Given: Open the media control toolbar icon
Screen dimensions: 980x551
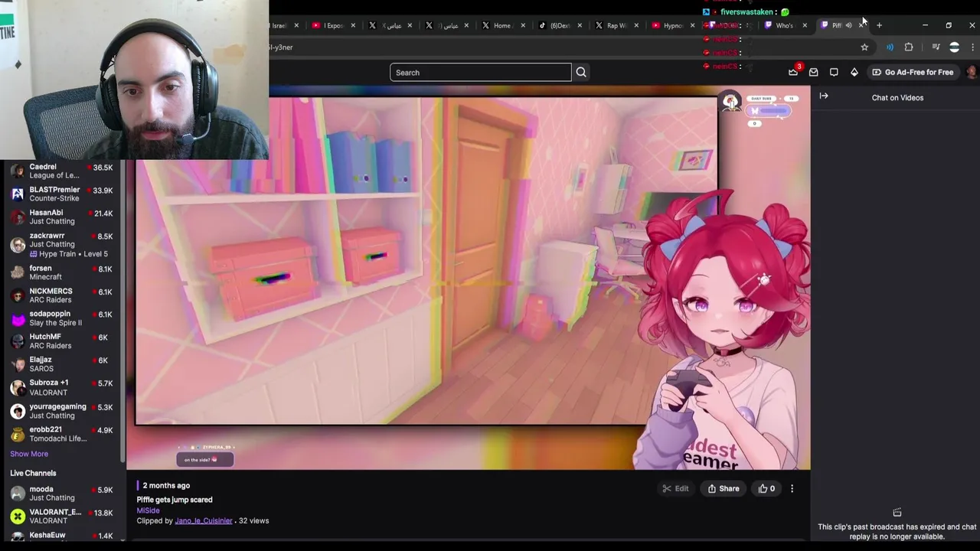Looking at the screenshot, I should [x=936, y=47].
